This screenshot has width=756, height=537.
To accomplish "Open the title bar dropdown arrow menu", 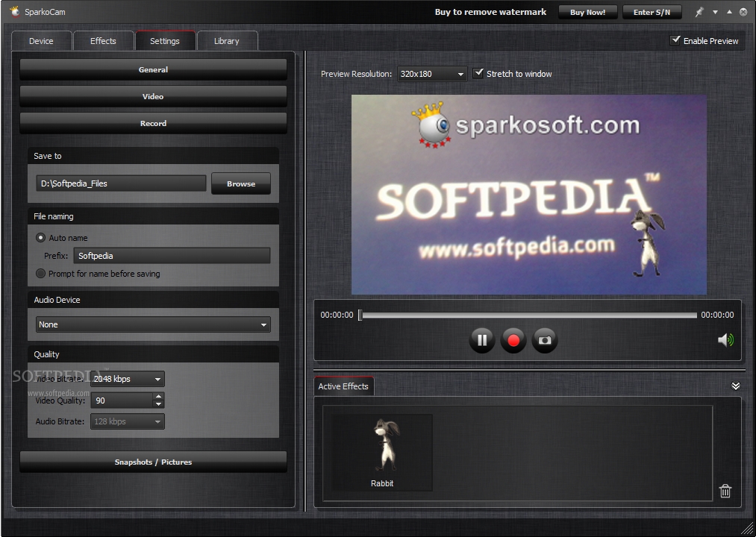I will pyautogui.click(x=716, y=12).
